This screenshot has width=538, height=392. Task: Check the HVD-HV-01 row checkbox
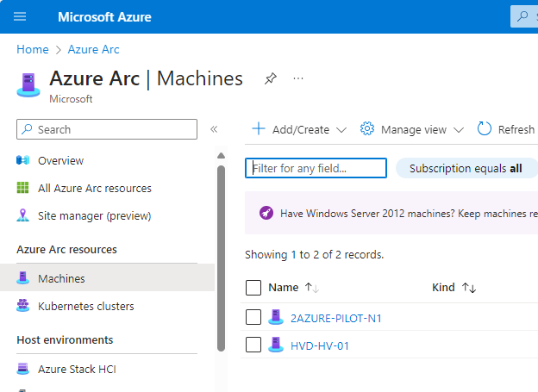tap(253, 345)
